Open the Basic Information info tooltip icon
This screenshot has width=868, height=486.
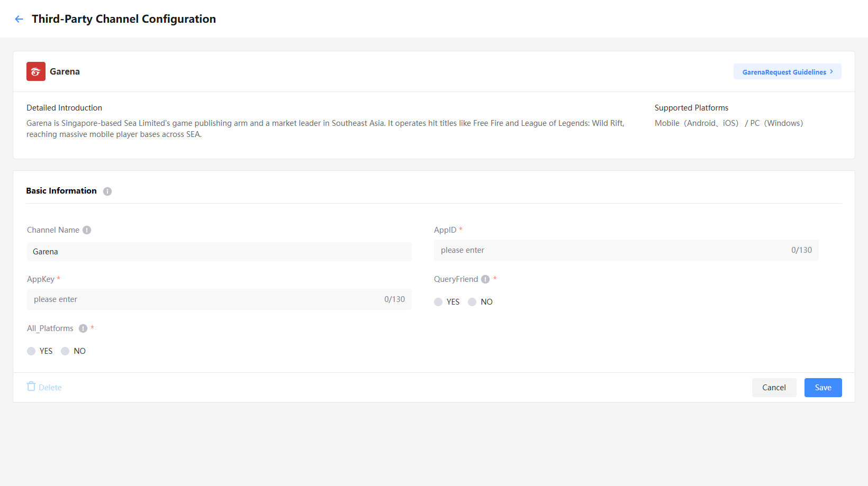click(107, 191)
